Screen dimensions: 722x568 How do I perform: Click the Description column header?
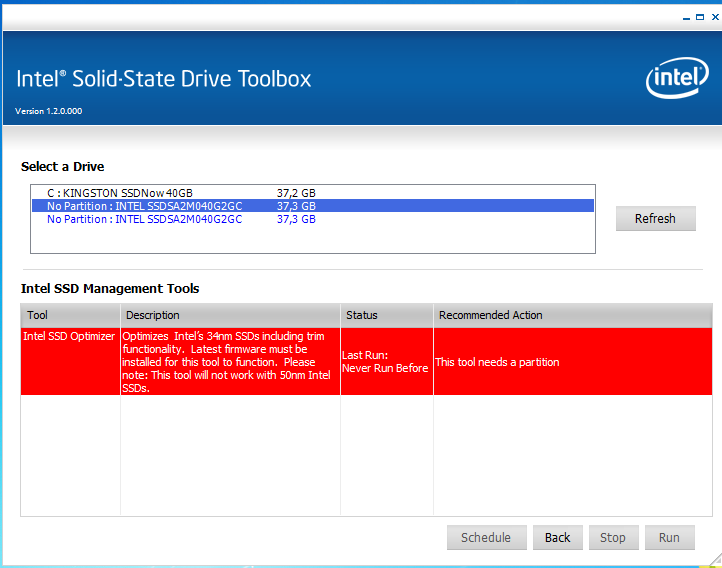coord(230,315)
